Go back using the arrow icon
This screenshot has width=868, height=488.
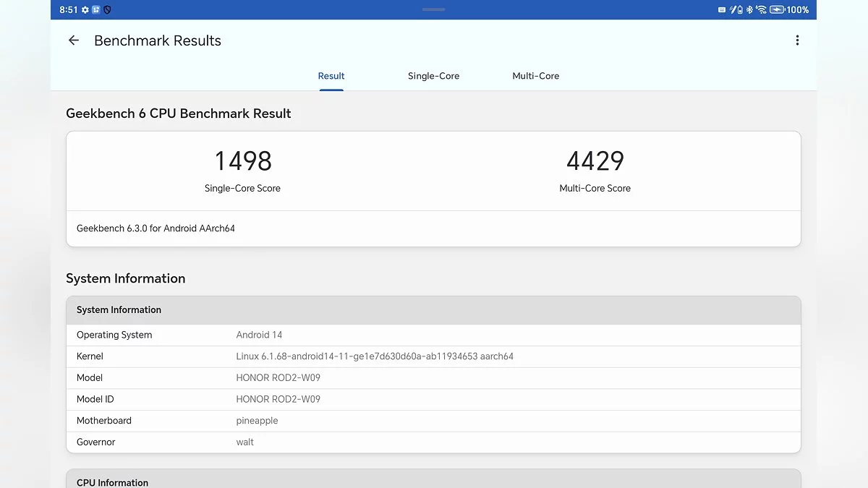click(x=73, y=40)
